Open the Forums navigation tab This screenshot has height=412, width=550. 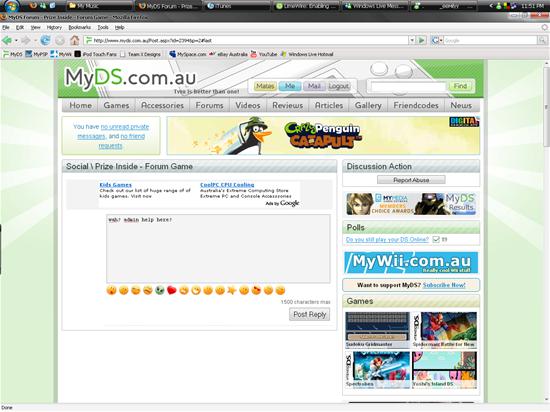(x=209, y=105)
